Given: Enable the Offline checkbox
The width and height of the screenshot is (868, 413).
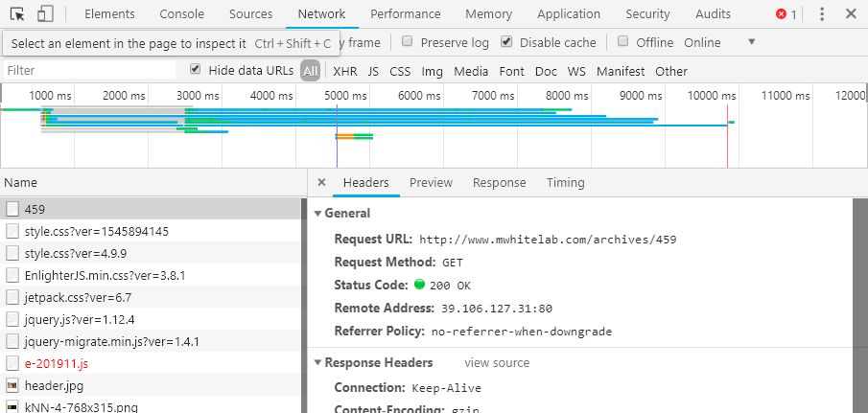Looking at the screenshot, I should pyautogui.click(x=622, y=41).
